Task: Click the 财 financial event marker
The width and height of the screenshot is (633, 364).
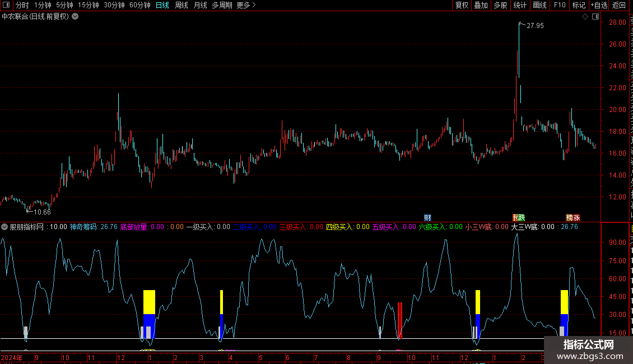Action: point(427,217)
